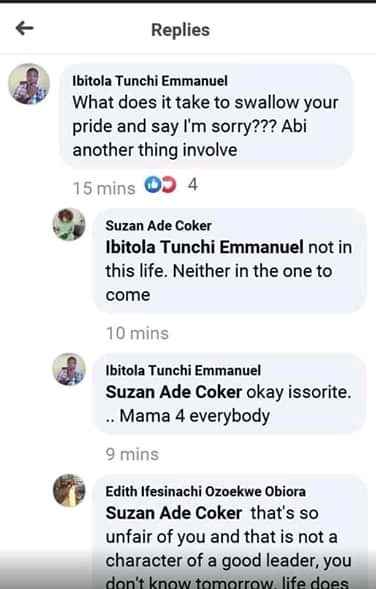Click tagged Suzan Ade Coker in 'okay issorite' reply

174,393
